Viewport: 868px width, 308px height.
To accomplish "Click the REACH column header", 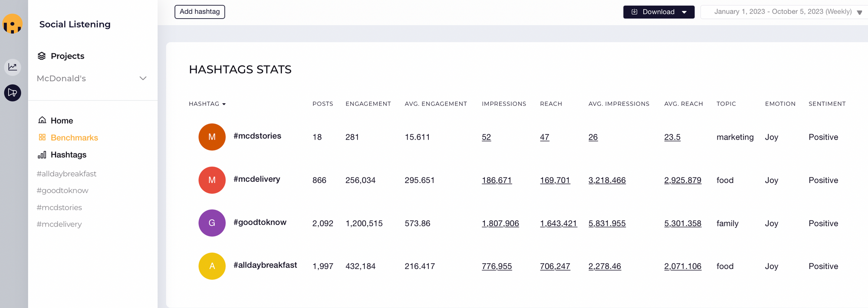I will 551,104.
